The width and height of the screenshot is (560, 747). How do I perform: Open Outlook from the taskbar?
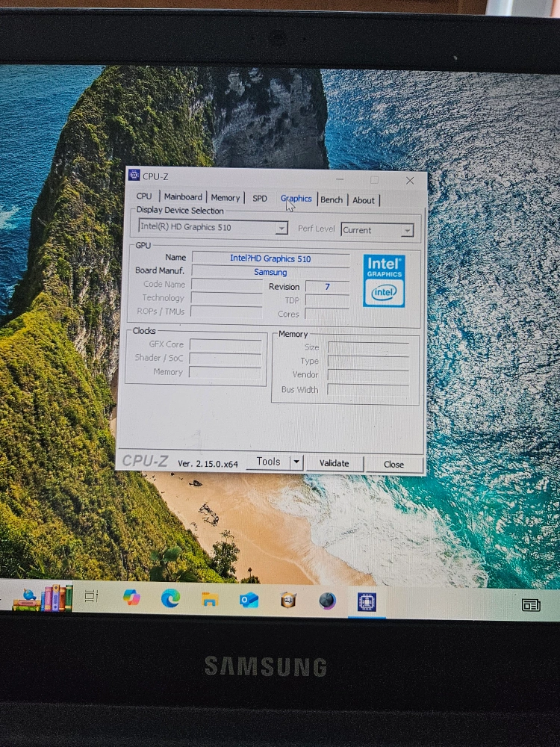tap(249, 600)
